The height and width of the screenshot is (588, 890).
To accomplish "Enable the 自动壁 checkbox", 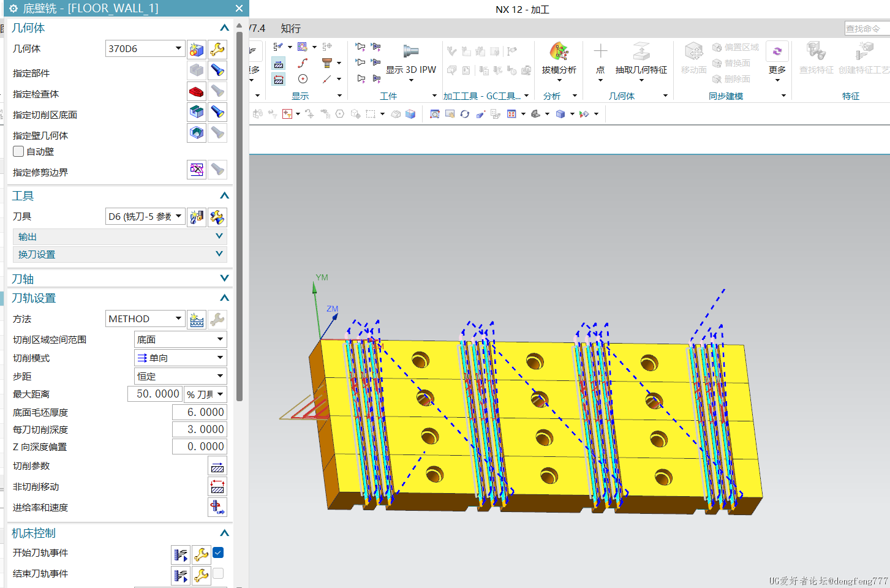I will [x=18, y=151].
